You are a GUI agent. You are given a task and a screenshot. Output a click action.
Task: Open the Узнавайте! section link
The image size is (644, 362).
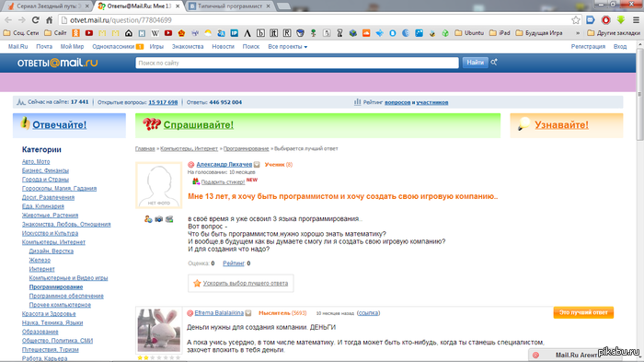[x=561, y=124]
